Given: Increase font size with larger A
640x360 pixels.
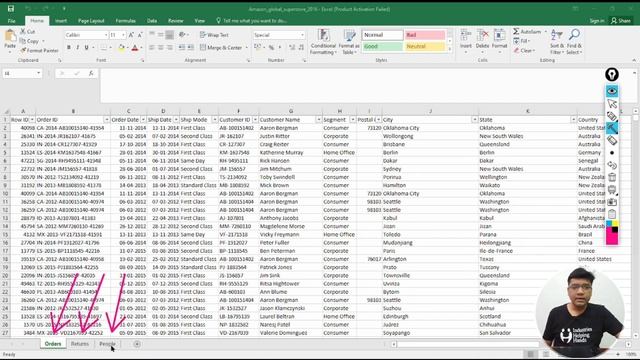Looking at the screenshot, I should point(131,35).
